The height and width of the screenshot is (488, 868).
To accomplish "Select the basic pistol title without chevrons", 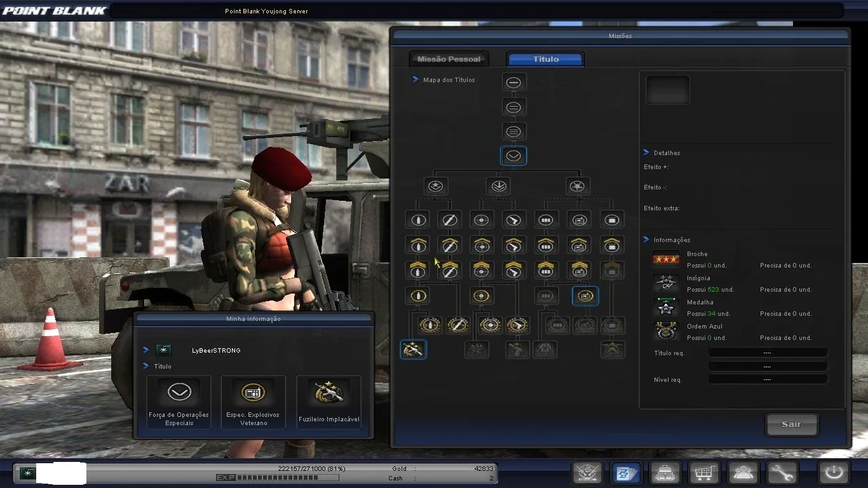I will [x=513, y=220].
